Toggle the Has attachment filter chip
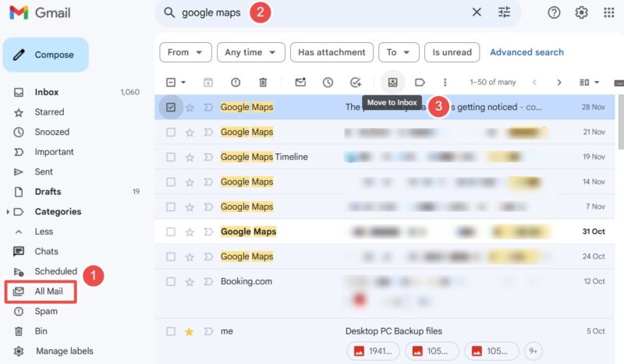This screenshot has width=624, height=364. (x=331, y=52)
